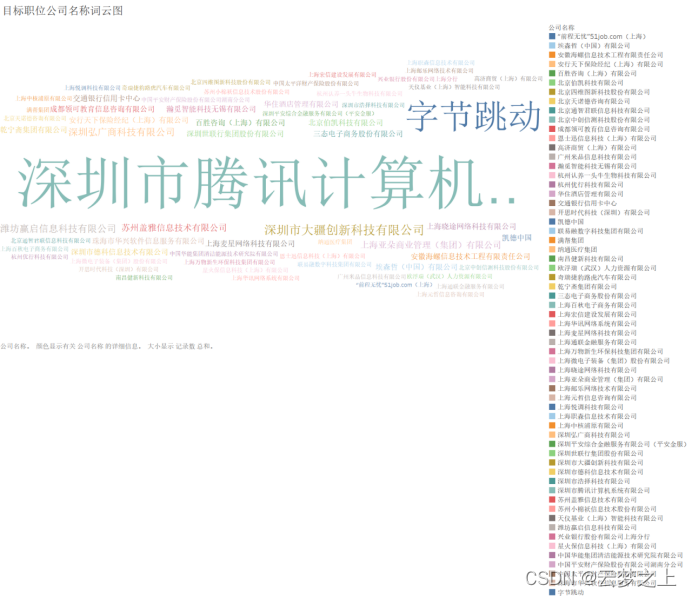Click 安徽海螺信息技术工程有限责任公司 in the cloud
Screen dimensions: 692x597
(470, 256)
